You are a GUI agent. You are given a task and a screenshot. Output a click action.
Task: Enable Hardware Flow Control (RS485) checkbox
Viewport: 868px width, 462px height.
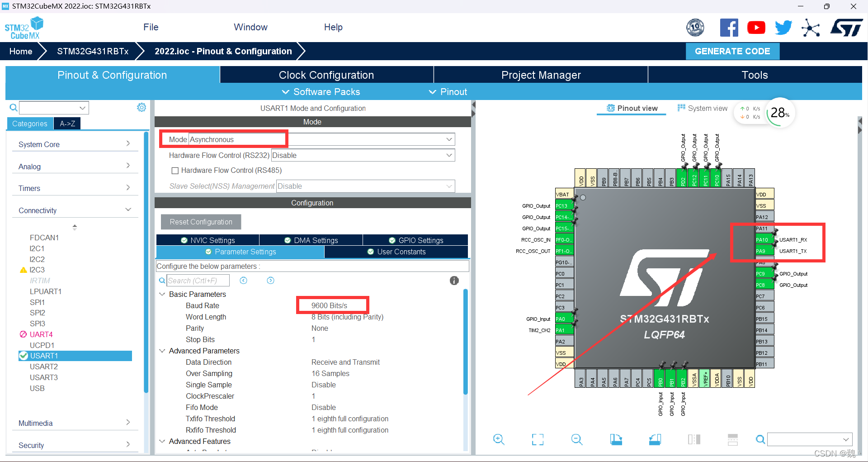175,171
